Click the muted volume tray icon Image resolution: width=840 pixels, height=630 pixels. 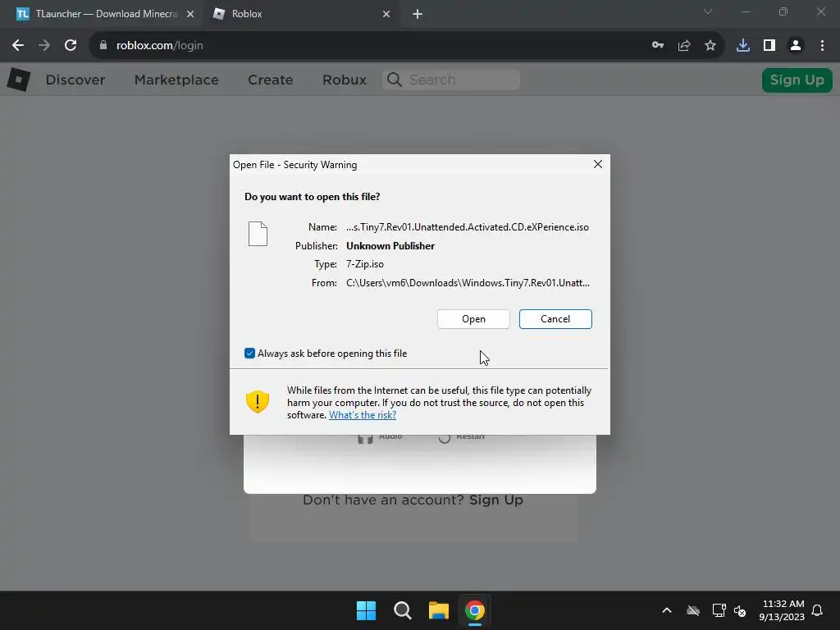coord(740,610)
